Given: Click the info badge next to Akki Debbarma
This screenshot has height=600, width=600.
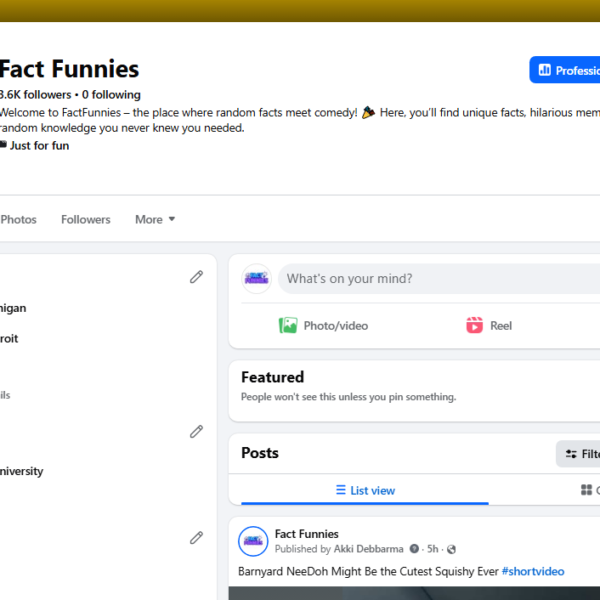Looking at the screenshot, I should (x=414, y=549).
